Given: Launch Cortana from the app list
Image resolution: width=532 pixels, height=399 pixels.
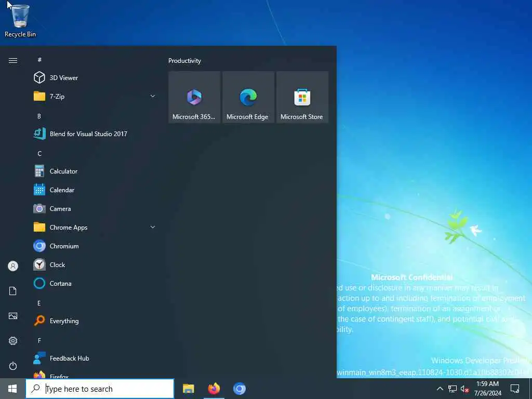Looking at the screenshot, I should [x=95, y=283].
